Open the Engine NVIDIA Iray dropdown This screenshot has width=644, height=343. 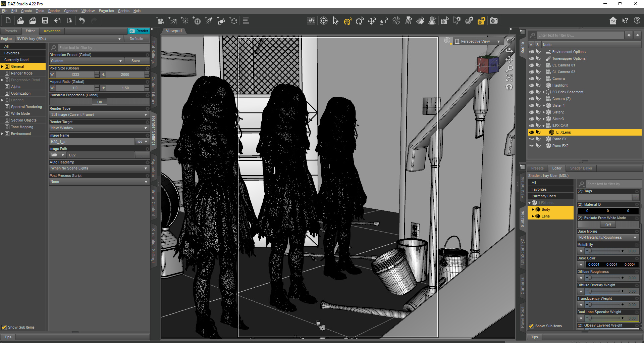(x=69, y=39)
